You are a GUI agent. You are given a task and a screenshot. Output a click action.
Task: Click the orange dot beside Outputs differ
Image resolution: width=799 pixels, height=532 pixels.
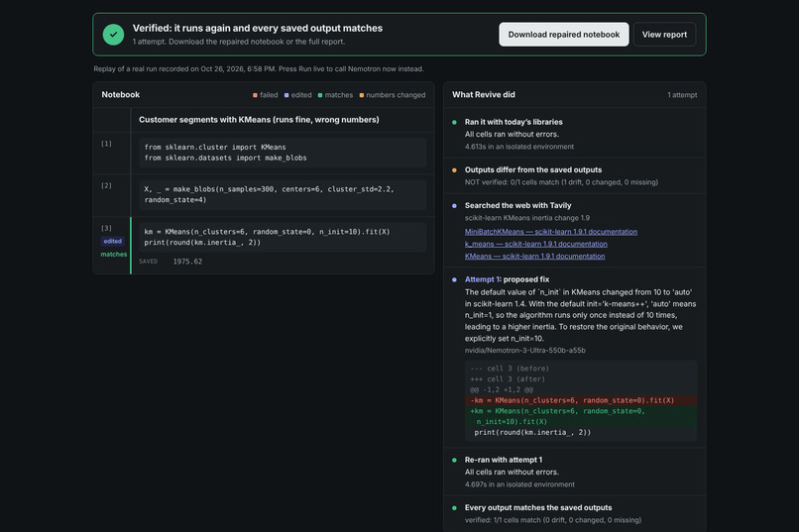[x=454, y=170]
